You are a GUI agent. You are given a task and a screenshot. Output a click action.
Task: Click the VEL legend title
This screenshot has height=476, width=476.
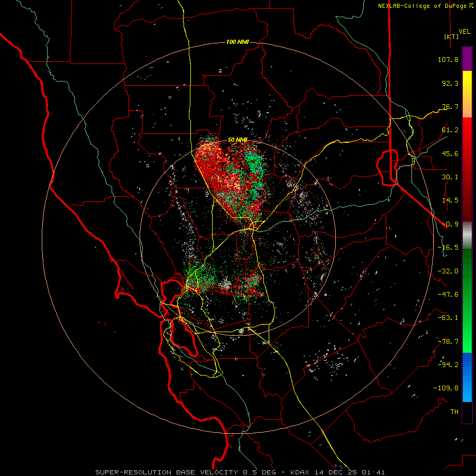point(465,32)
